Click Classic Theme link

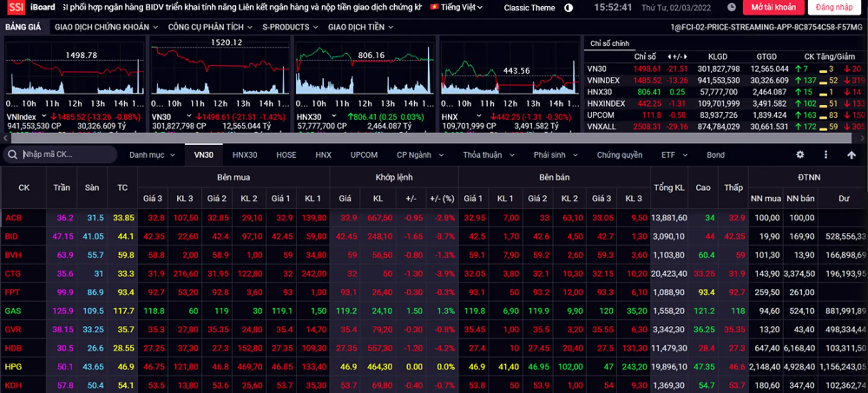[x=529, y=8]
